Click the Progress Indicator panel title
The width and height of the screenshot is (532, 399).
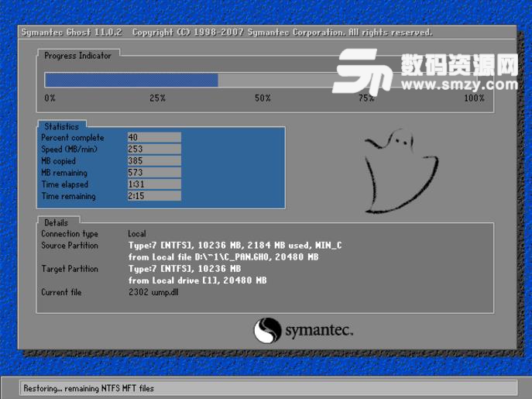(77, 56)
